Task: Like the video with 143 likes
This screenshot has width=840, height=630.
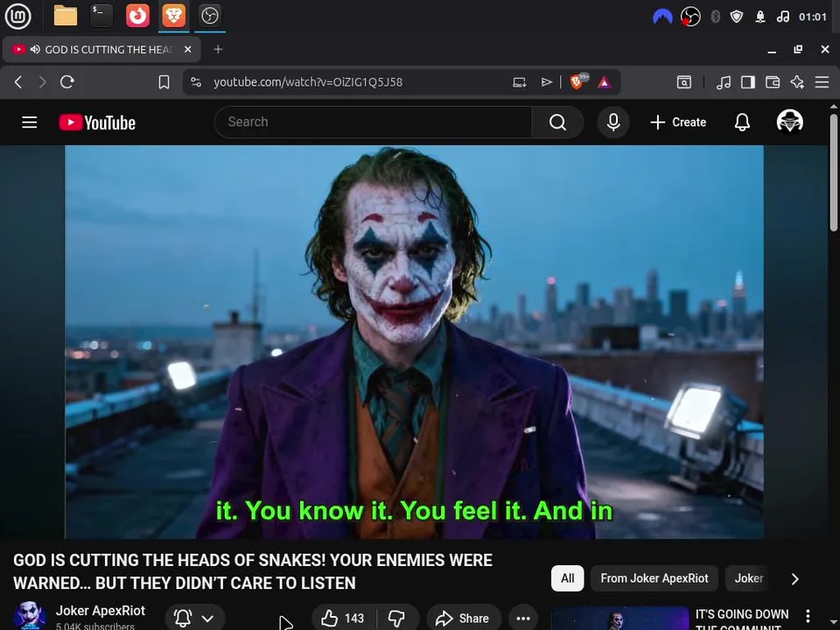Action: 343,619
